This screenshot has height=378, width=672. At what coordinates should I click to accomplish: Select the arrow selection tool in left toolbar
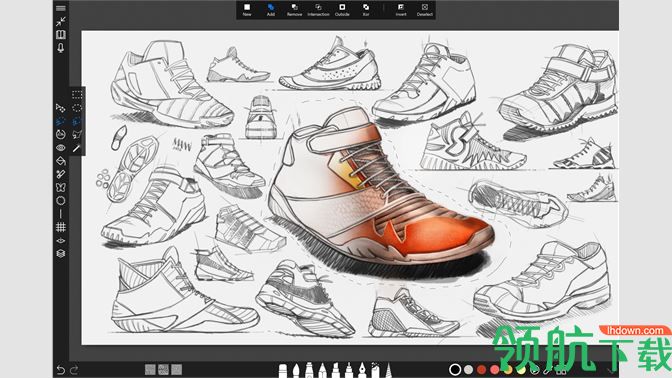pyautogui.click(x=60, y=108)
